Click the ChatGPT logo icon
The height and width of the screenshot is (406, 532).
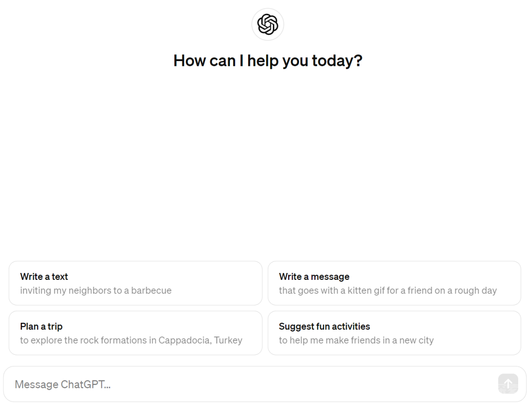(267, 25)
